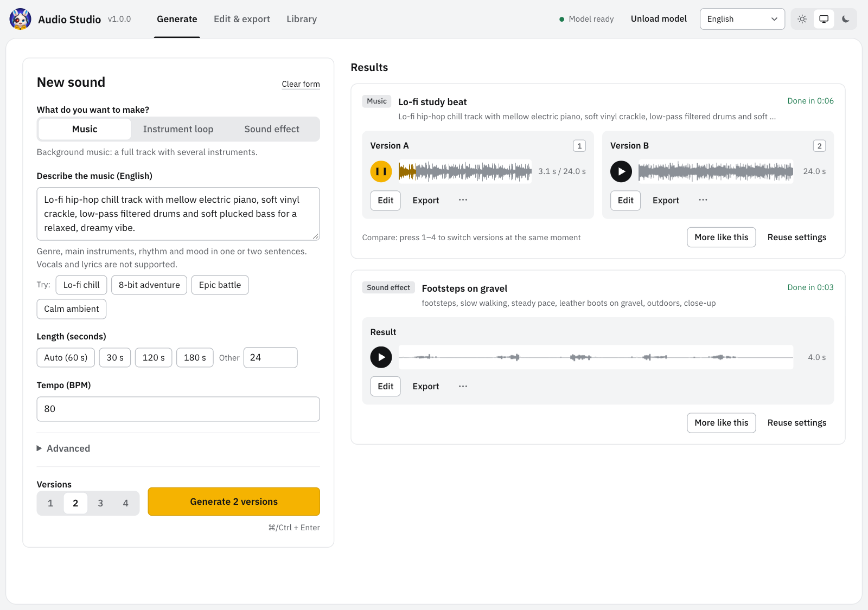Click More like this for Lo-fi study beat

(x=721, y=237)
